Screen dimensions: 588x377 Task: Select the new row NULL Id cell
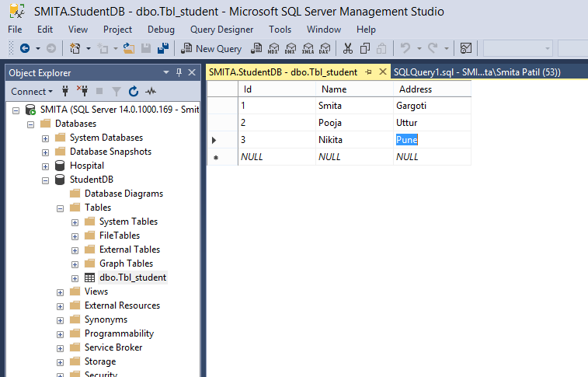pyautogui.click(x=277, y=157)
